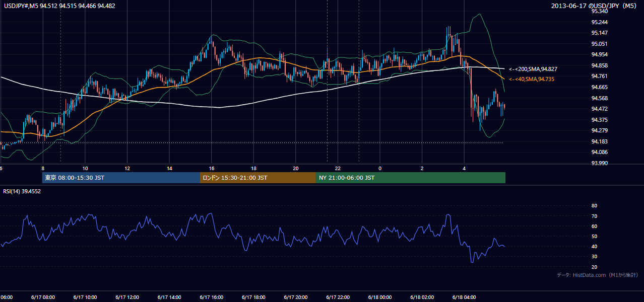Viewport: 644px width, 302px height.
Task: Click price axis value 94.568
Action: [x=599, y=98]
